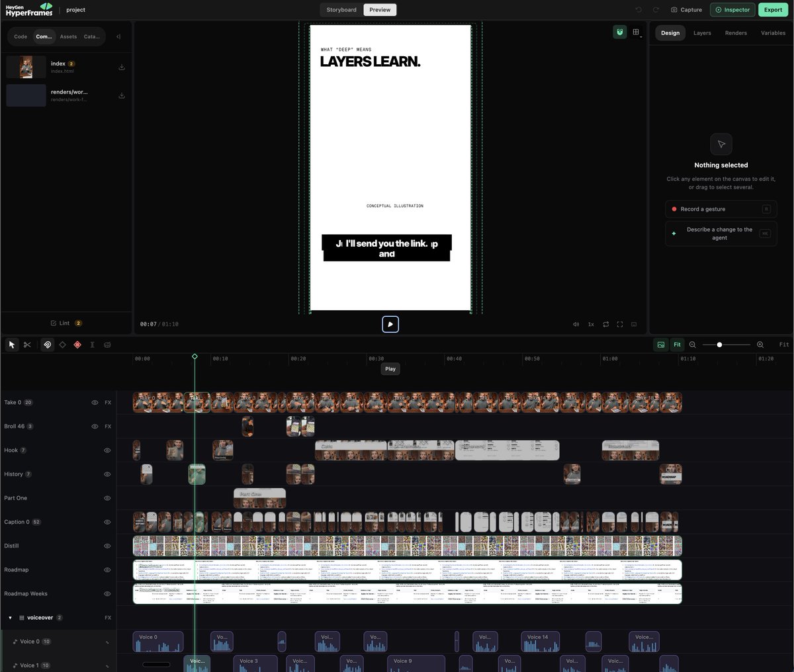The image size is (794, 672).
Task: Activate the scissors razor tool
Action: (27, 345)
